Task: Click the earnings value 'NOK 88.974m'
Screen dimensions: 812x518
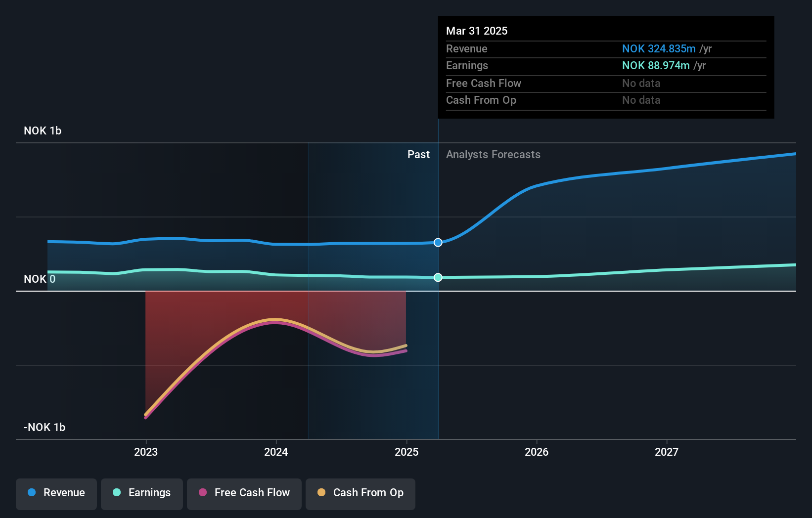Action: coord(656,65)
